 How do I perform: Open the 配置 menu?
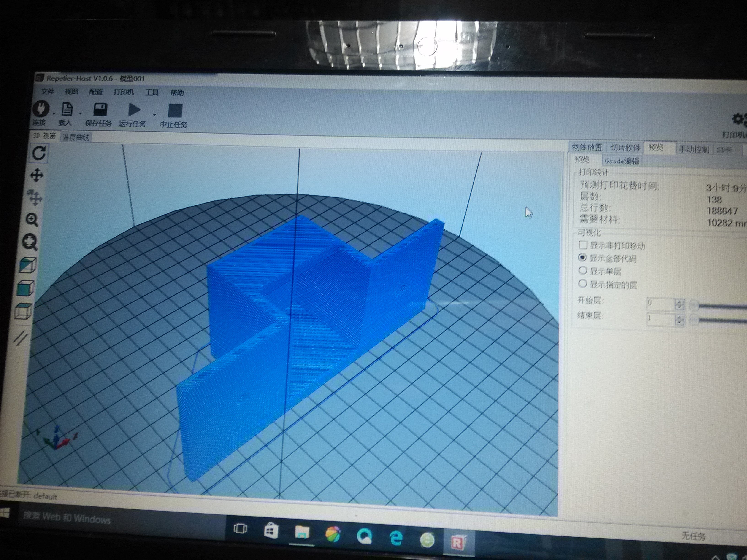96,92
